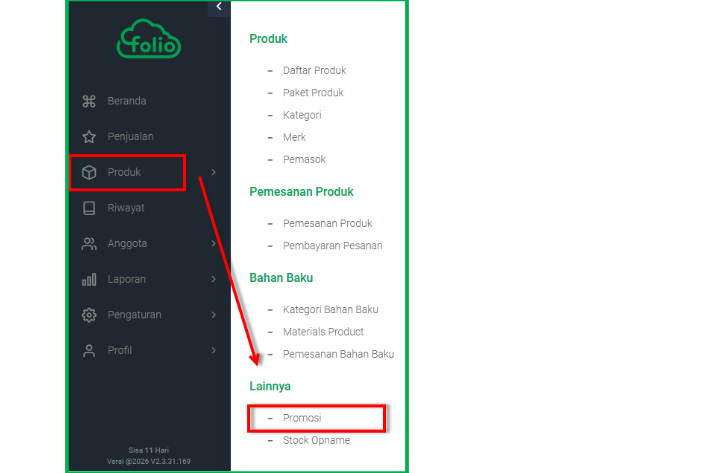
Task: Click the Beranda command icon
Action: (x=88, y=101)
